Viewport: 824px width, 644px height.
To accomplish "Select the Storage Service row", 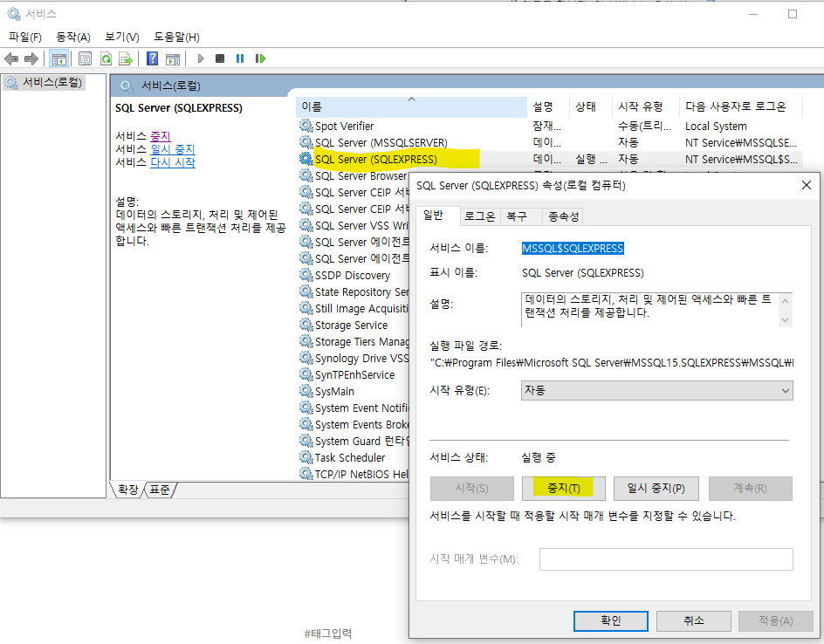I will [354, 325].
